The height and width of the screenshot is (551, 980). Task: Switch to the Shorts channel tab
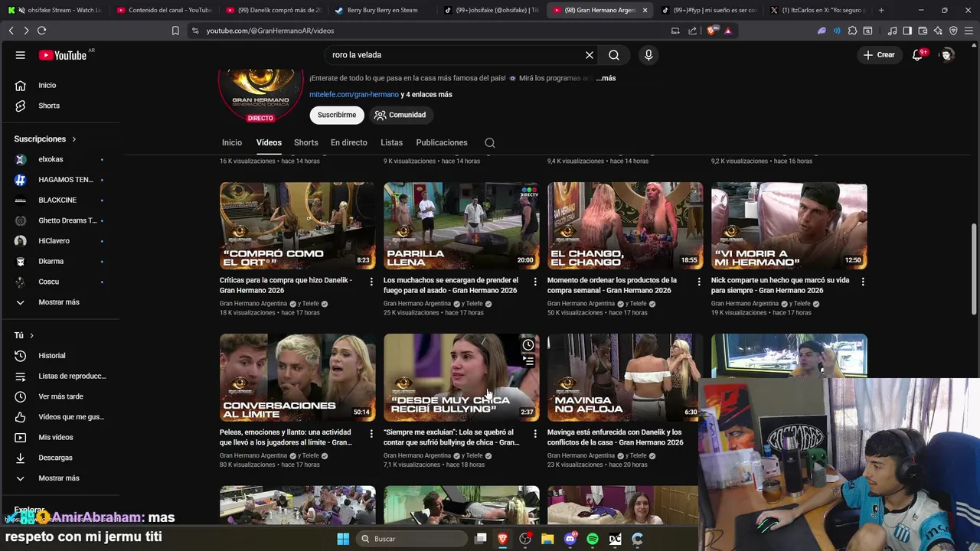[x=305, y=143]
